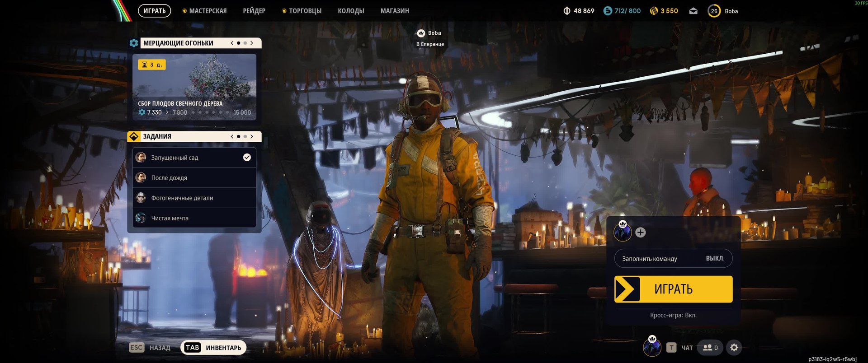The image size is (868, 363).
Task: Open the Запущенный сад quest
Action: [194, 158]
